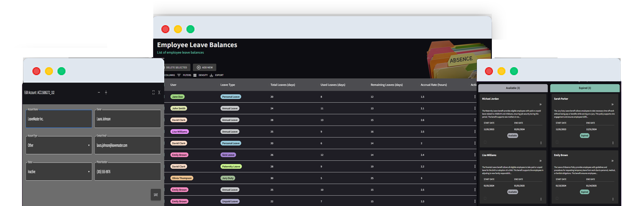The image size is (644, 206).
Task: Expand Lisa Williams card with double chevron
Action: (x=540, y=161)
